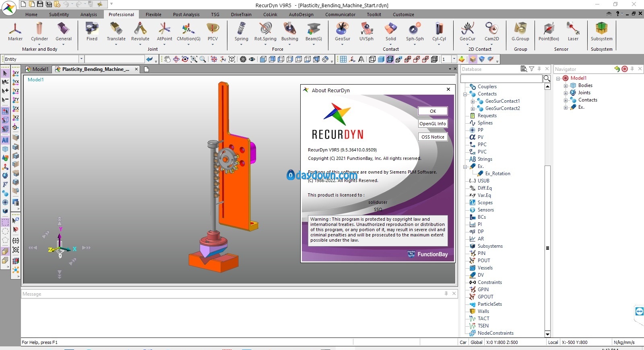Activate the pan hand tool
The height and width of the screenshot is (350, 644).
click(167, 59)
